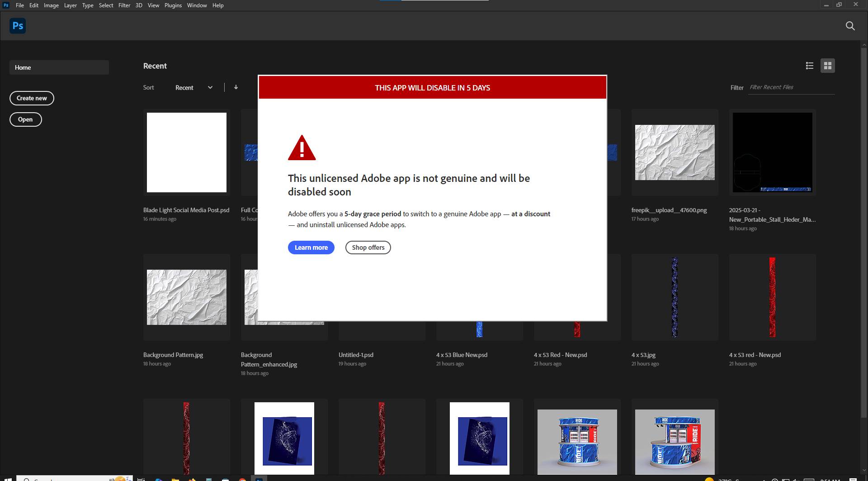The height and width of the screenshot is (481, 868).
Task: Open the Background Pattern.jpg crumpled paper thumbnail
Action: pos(186,297)
